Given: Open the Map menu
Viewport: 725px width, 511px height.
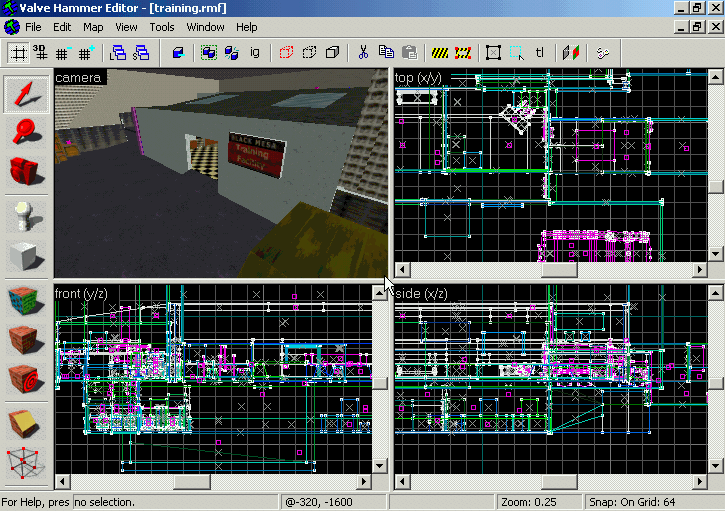Looking at the screenshot, I should tap(93, 27).
